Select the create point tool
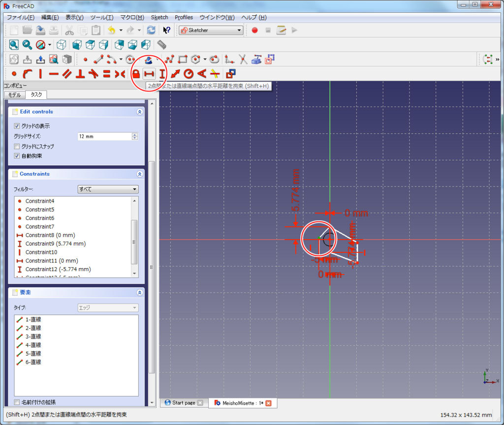 (86, 60)
